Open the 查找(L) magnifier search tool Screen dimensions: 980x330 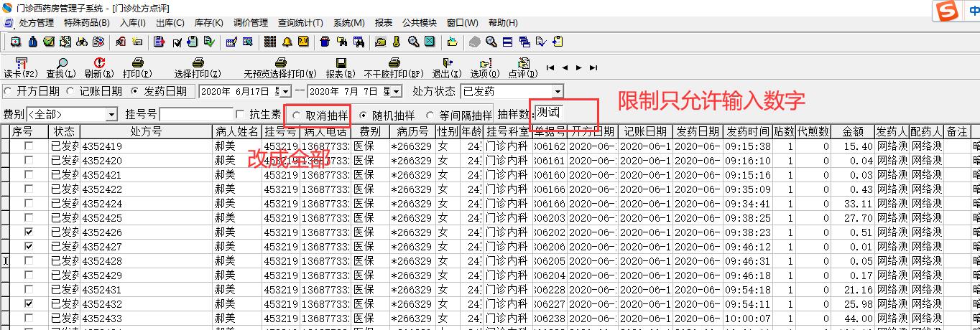coord(61,63)
